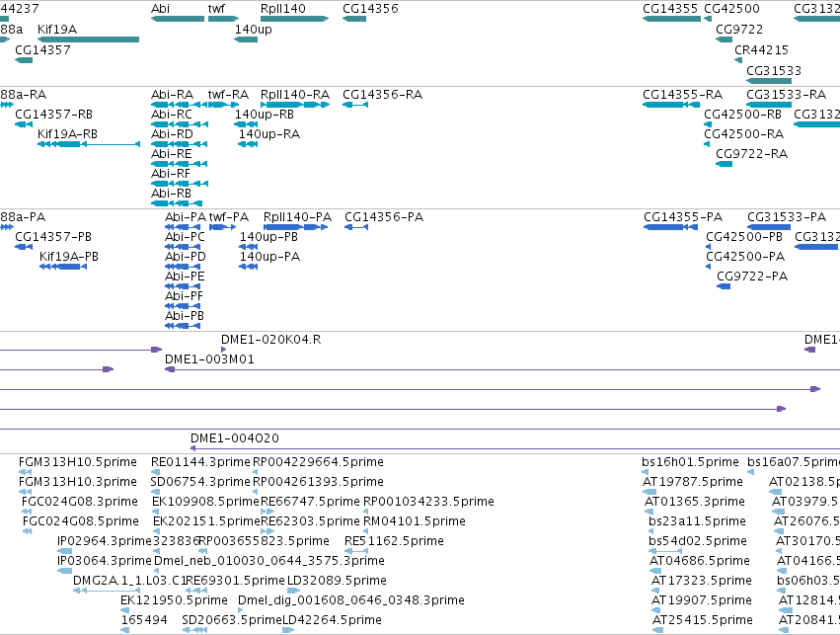Select the CG14355-RA transcript
Image resolution: width=840 pixels, height=635 pixels.
tap(670, 105)
